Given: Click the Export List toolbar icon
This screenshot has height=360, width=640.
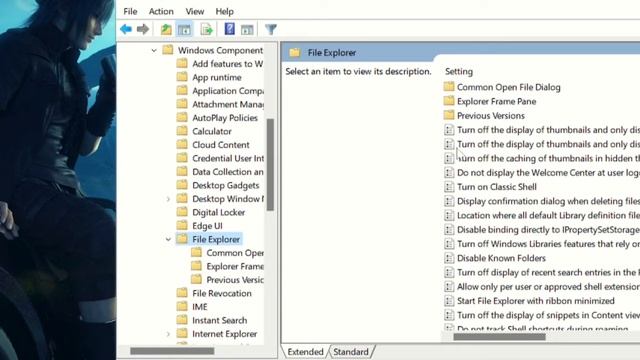Looking at the screenshot, I should (207, 29).
